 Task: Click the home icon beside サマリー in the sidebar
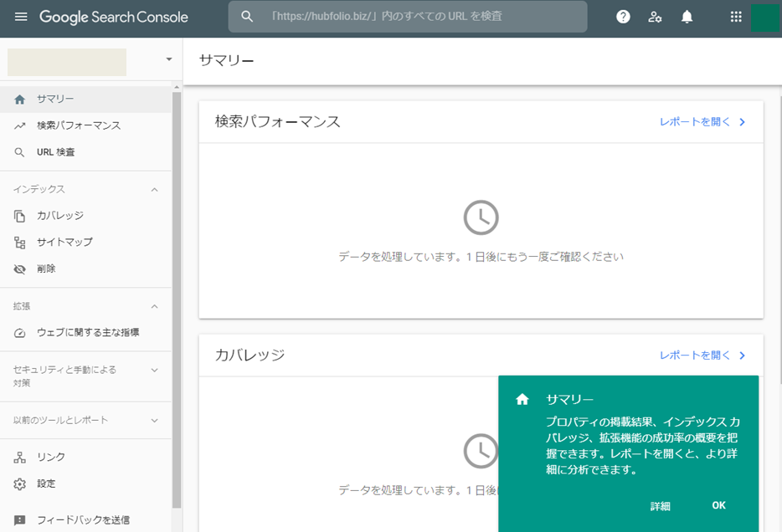pyautogui.click(x=19, y=100)
